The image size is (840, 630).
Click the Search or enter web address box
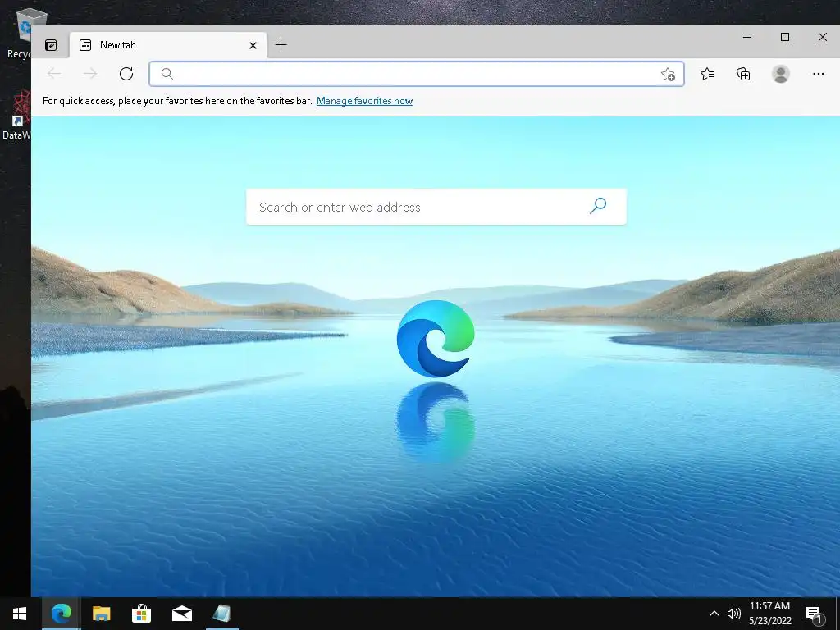pos(436,207)
